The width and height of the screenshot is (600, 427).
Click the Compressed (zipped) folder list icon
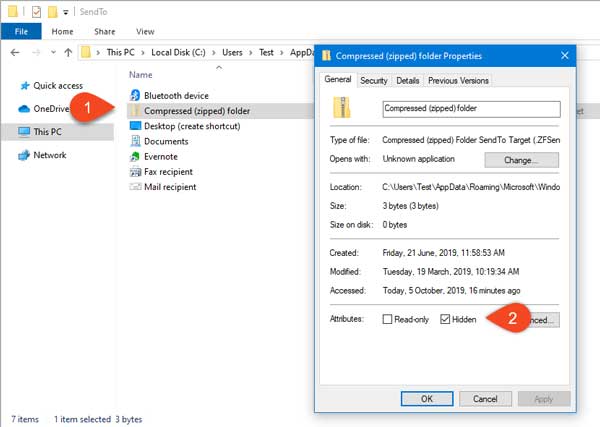[x=135, y=111]
